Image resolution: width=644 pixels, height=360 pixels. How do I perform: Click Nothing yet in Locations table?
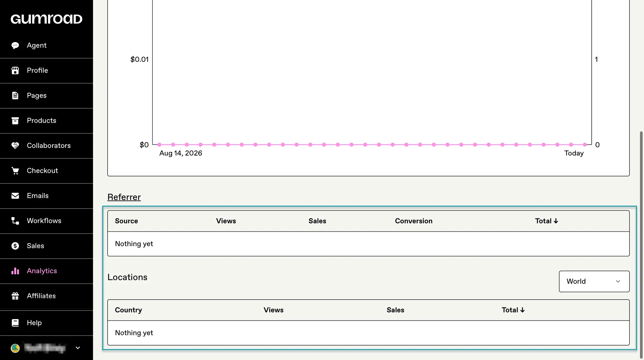[x=134, y=333]
